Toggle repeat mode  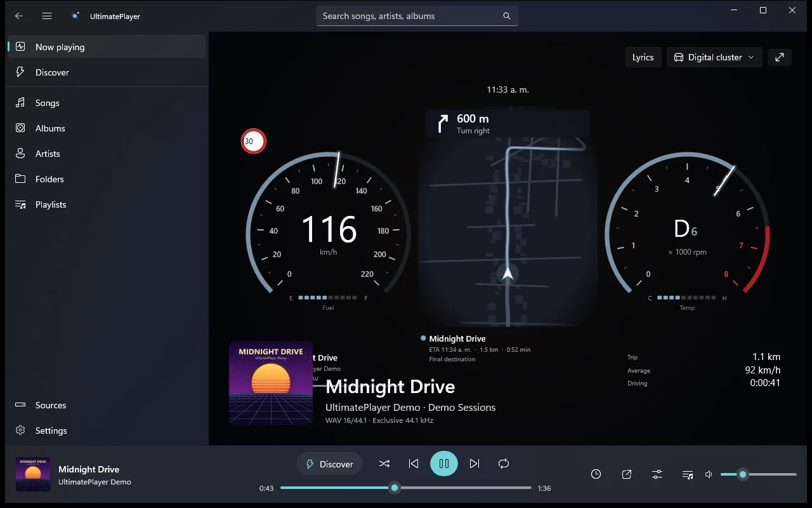pos(504,464)
